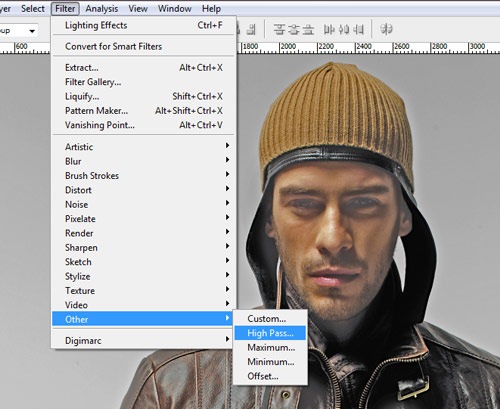Viewport: 500px width, 409px height.
Task: Expand the Video filter submenu
Action: (143, 305)
